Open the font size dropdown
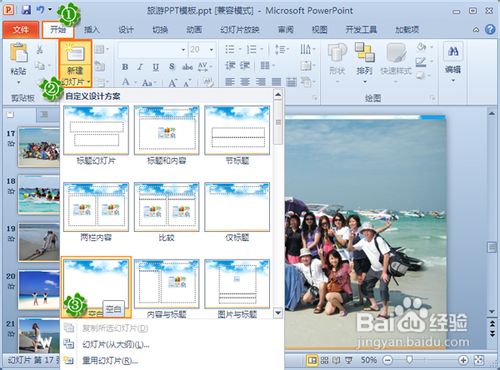Screen dimensions: 500x370 coord(211,50)
